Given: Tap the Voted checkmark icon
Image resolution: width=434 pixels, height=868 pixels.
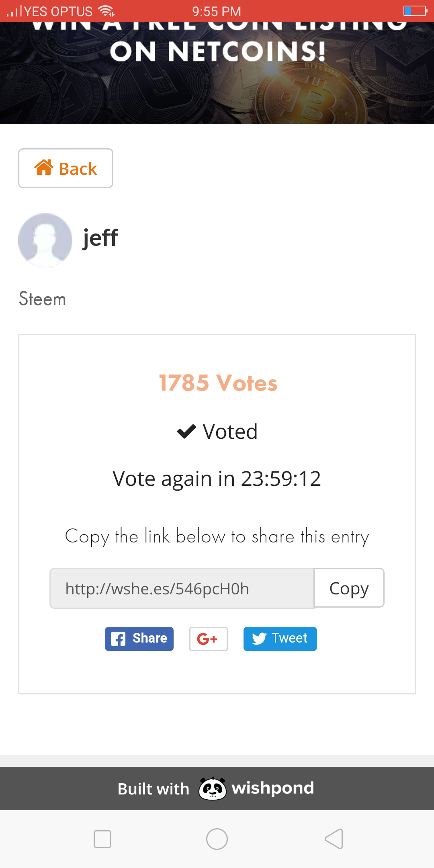Looking at the screenshot, I should (x=186, y=432).
